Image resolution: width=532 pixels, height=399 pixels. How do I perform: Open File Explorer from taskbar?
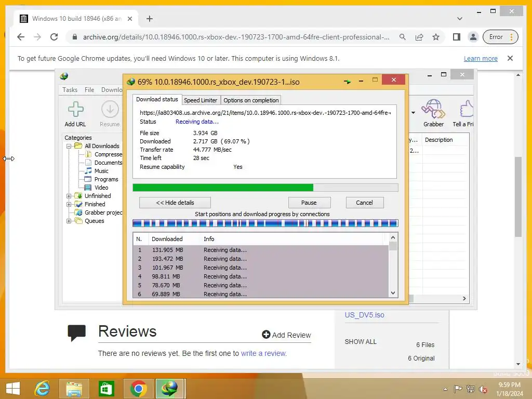[x=74, y=389]
